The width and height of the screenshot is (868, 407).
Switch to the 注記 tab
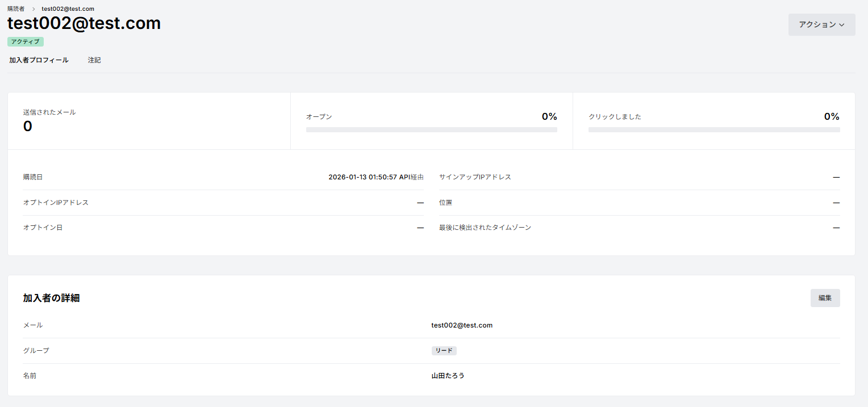[x=94, y=60]
